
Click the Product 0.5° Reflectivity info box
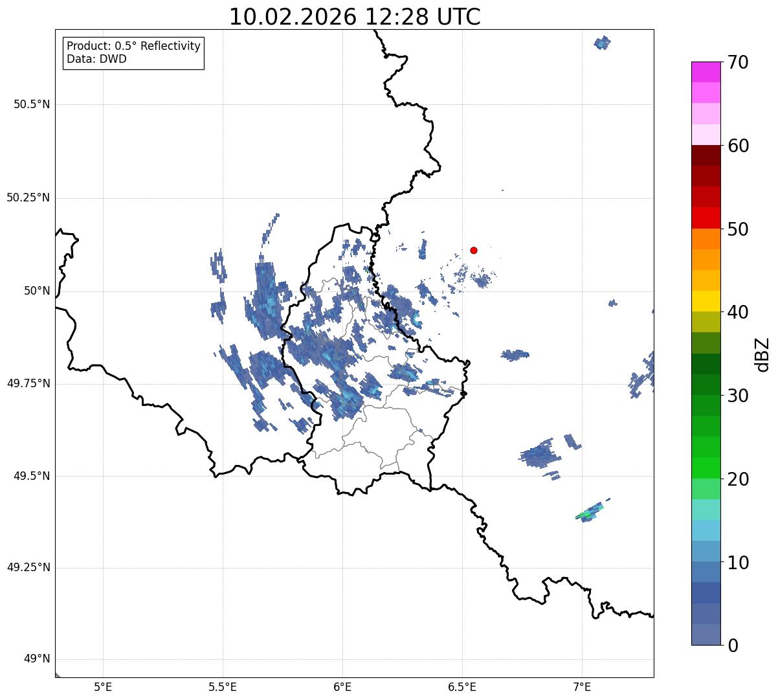(133, 52)
